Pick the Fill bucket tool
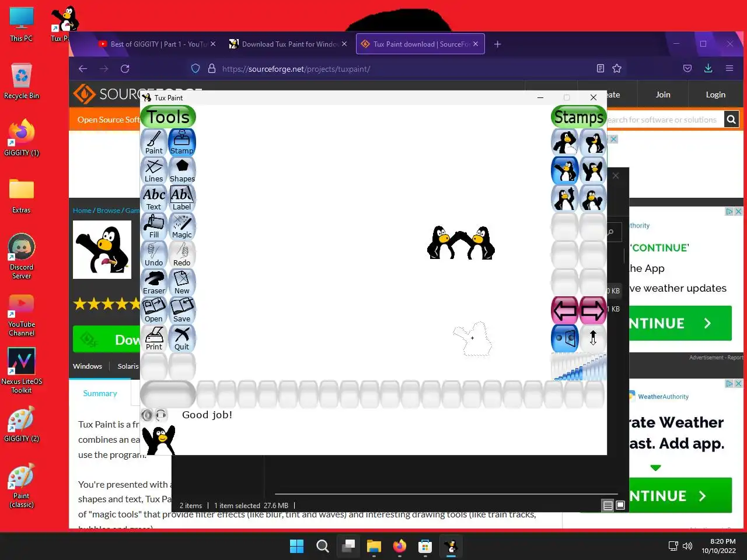 (154, 226)
